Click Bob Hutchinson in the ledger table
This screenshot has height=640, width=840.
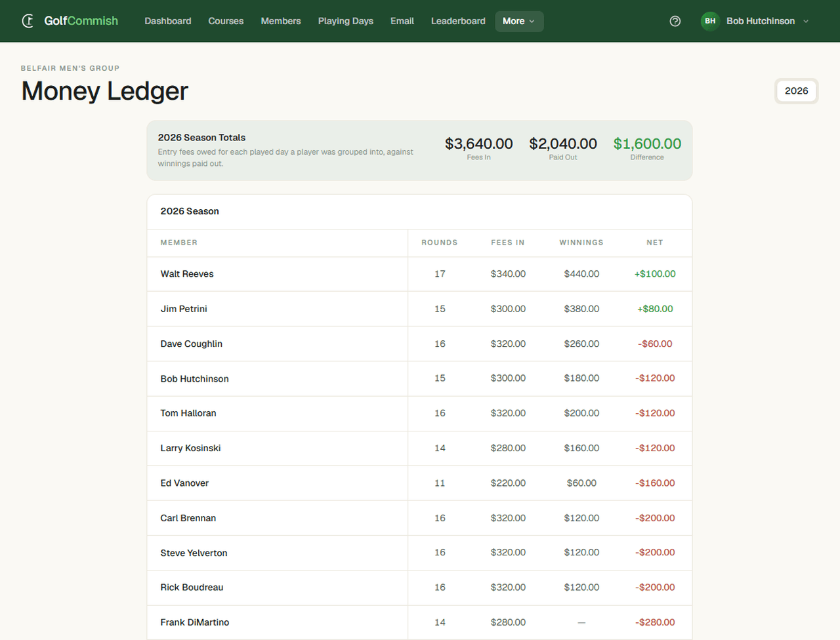coord(195,378)
